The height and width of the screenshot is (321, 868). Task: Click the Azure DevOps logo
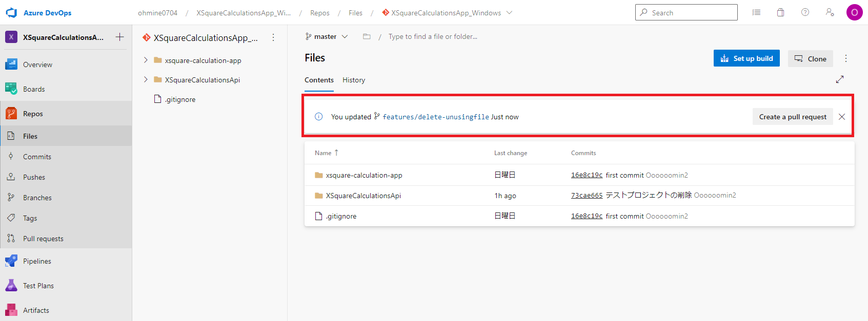11,13
